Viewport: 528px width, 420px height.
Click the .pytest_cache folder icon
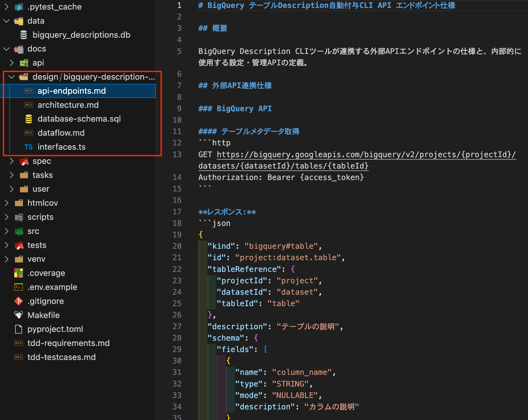(x=19, y=7)
